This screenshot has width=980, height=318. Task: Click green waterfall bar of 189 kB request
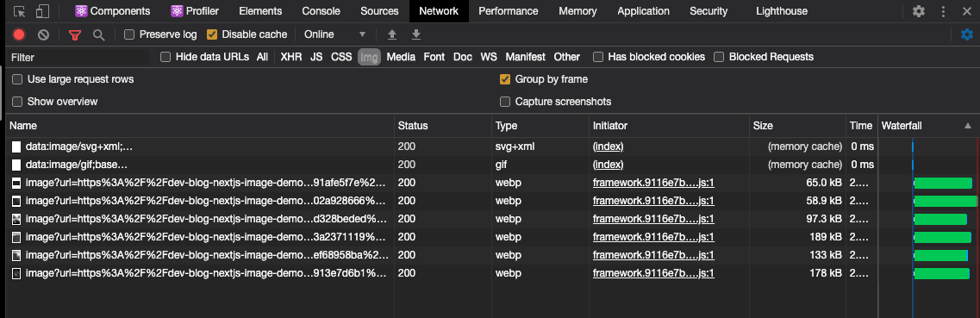(x=942, y=237)
